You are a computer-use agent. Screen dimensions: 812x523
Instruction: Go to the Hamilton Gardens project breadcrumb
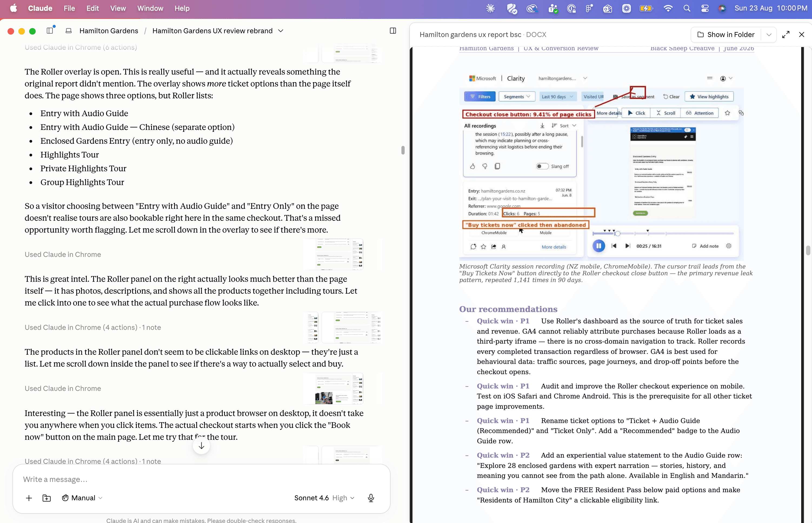pyautogui.click(x=109, y=31)
